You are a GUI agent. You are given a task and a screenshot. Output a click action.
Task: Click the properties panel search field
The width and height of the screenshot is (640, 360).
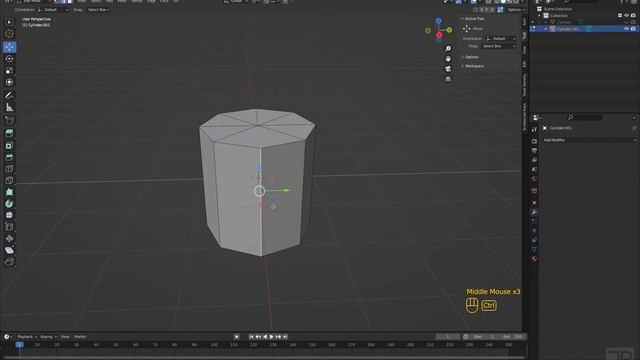coord(586,118)
